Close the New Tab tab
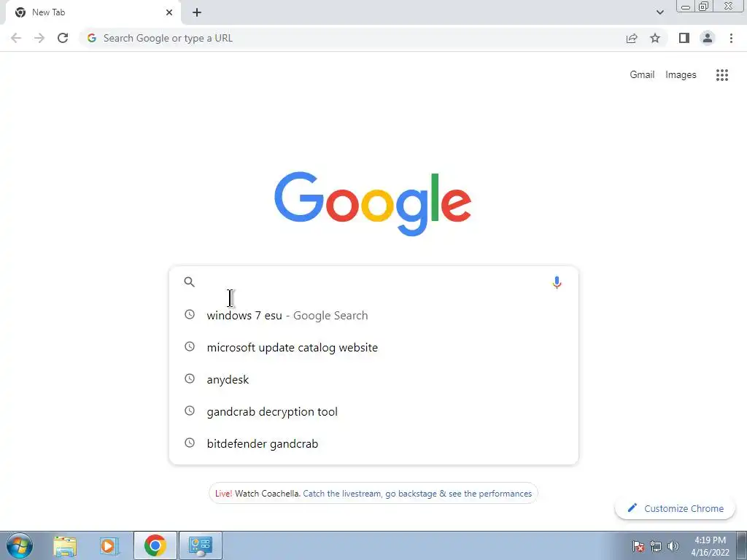 [x=169, y=12]
